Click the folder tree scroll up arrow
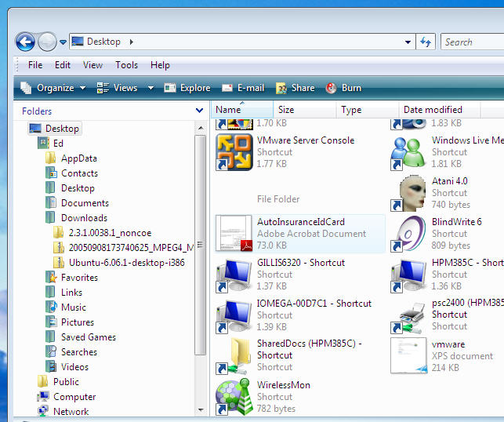The width and height of the screenshot is (504, 422). 201,128
